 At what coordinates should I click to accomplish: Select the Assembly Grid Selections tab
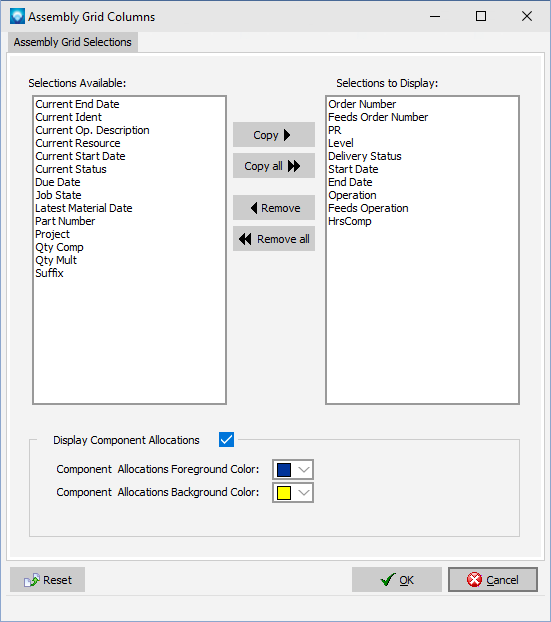73,42
